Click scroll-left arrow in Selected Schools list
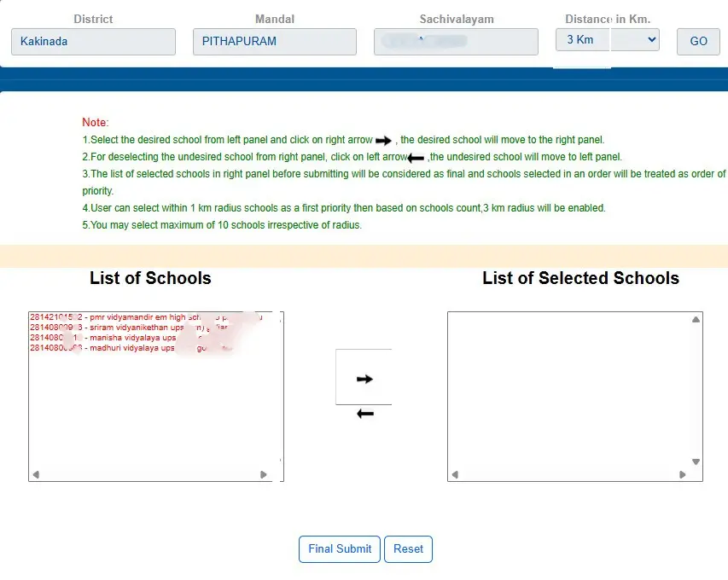 455,475
